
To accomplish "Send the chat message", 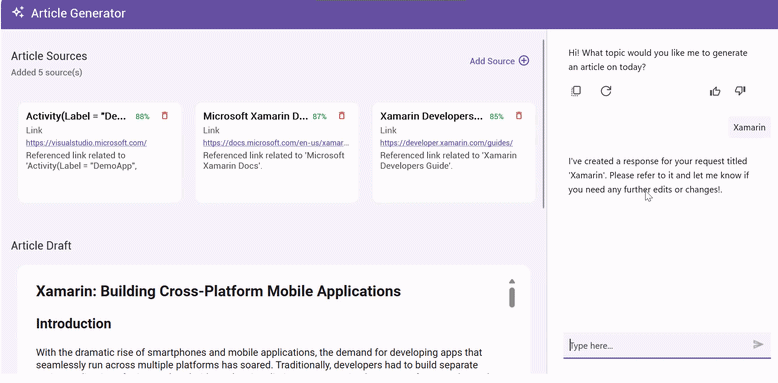I will pos(758,344).
